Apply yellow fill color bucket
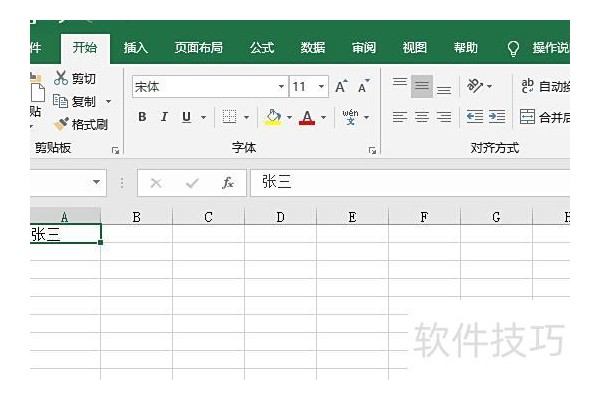Viewport: 600px width, 400px height. tap(273, 117)
